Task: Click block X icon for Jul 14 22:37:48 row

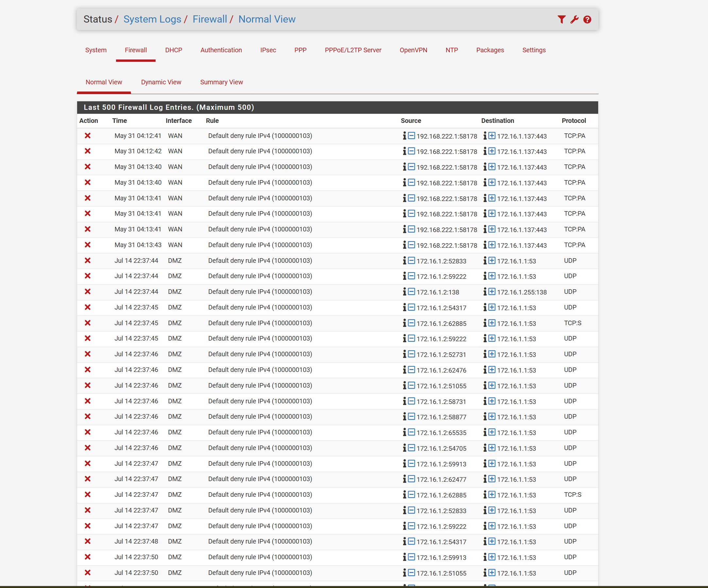Action: point(88,541)
